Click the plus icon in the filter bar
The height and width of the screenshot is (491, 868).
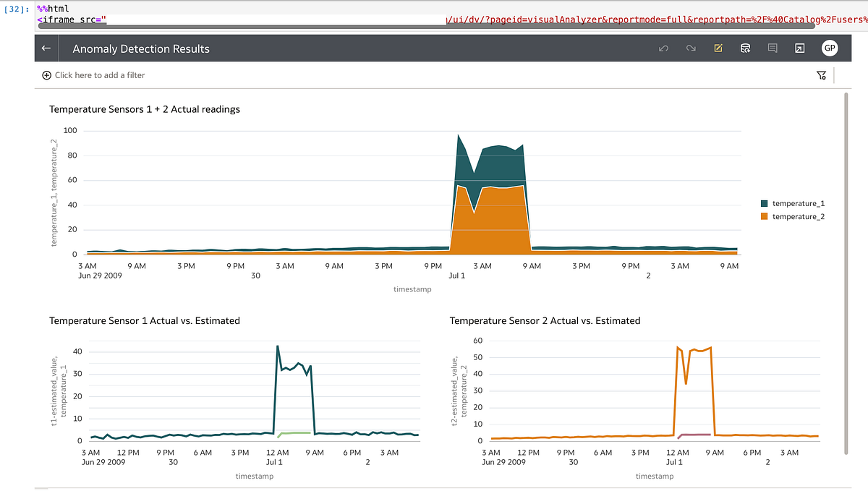[46, 74]
